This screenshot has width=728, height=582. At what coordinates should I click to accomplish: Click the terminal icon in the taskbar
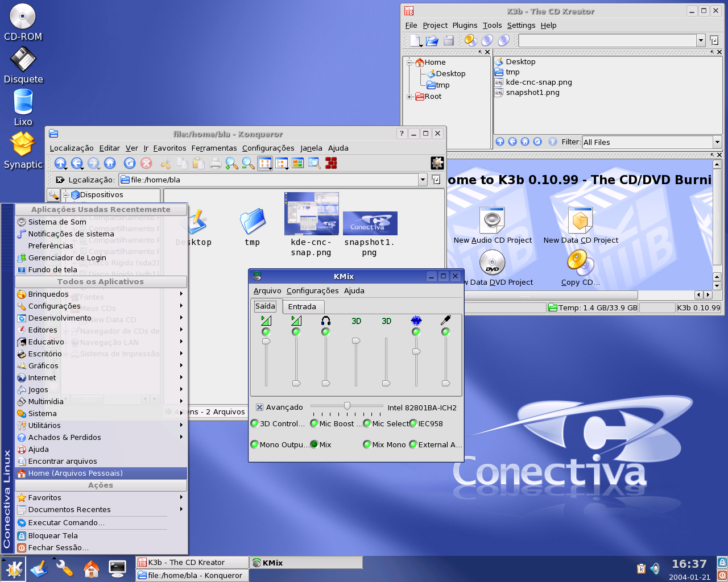point(117,568)
